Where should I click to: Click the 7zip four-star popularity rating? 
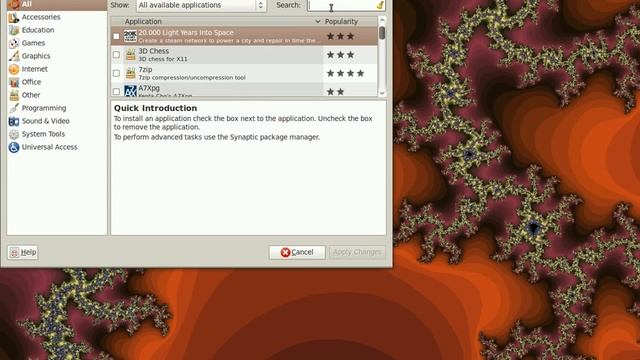pyautogui.click(x=345, y=73)
